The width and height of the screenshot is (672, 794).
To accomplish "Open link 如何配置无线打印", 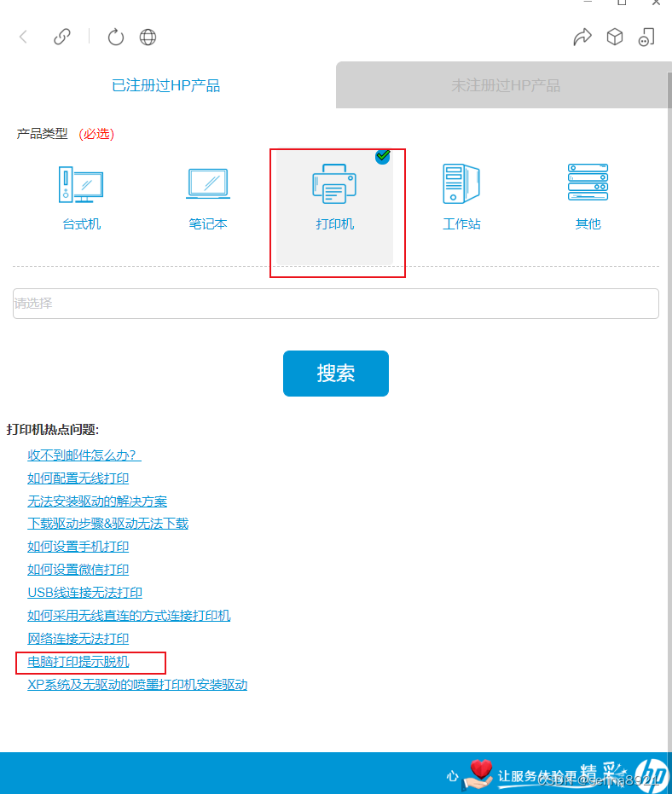I will coord(78,478).
